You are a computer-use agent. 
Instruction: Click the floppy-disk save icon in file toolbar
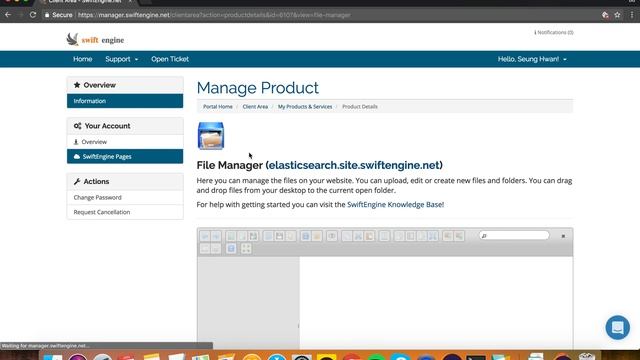click(279, 236)
